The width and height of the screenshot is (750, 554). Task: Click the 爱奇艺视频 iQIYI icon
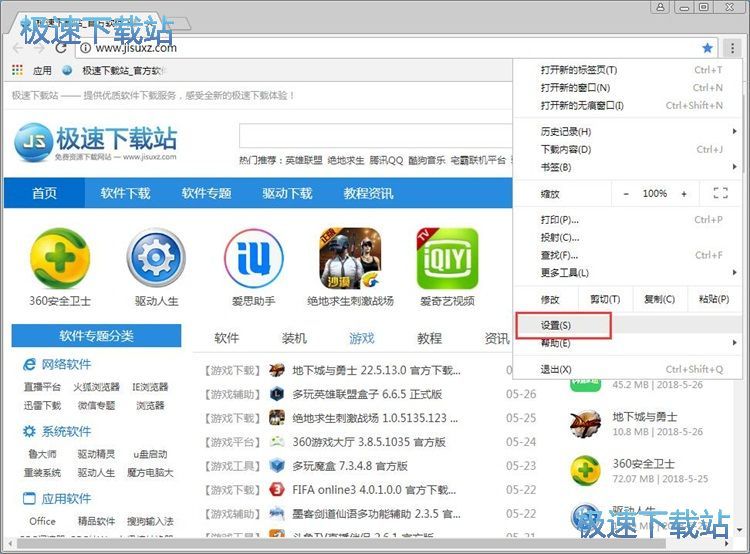point(446,258)
